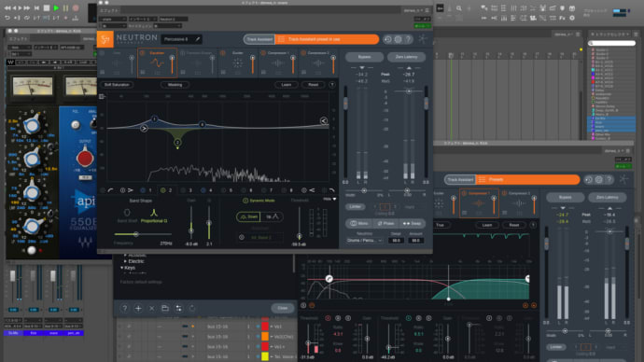The height and width of the screenshot is (362, 644).
Task: Open search magnifier in DAW toolbar
Action: (459, 8)
